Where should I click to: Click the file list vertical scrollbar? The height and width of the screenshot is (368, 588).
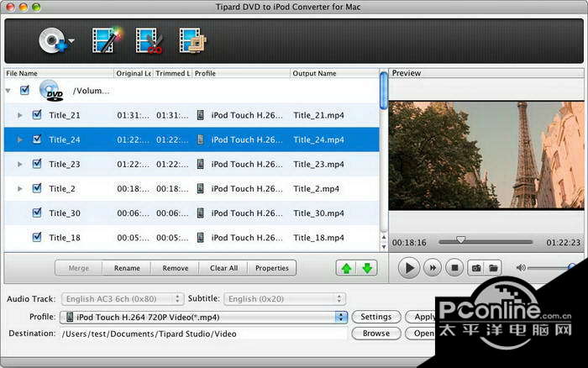(x=383, y=91)
